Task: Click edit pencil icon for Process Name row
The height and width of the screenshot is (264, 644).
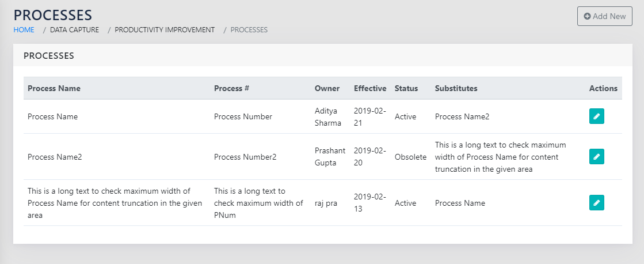Action: click(x=596, y=116)
